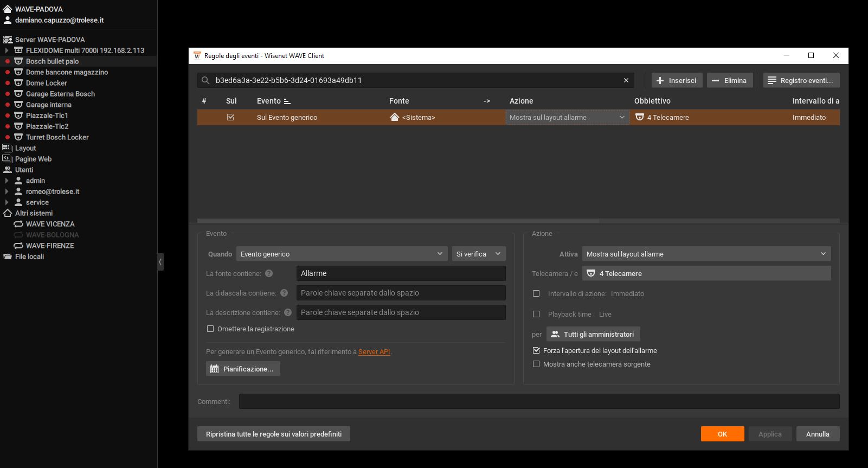Sort rules by the Sul column header
Image resolution: width=868 pixels, height=468 pixels.
point(232,101)
